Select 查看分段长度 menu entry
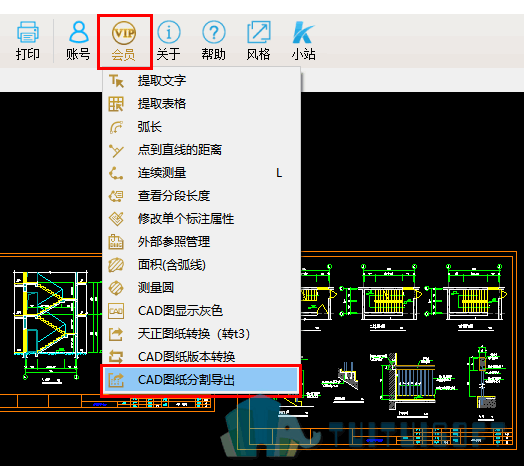 (202, 196)
